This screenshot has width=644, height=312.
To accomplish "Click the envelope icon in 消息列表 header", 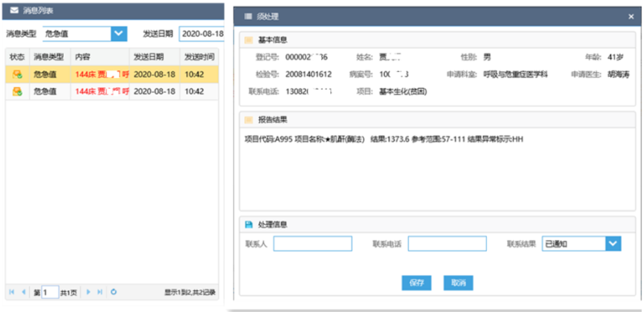I will pyautogui.click(x=14, y=11).
